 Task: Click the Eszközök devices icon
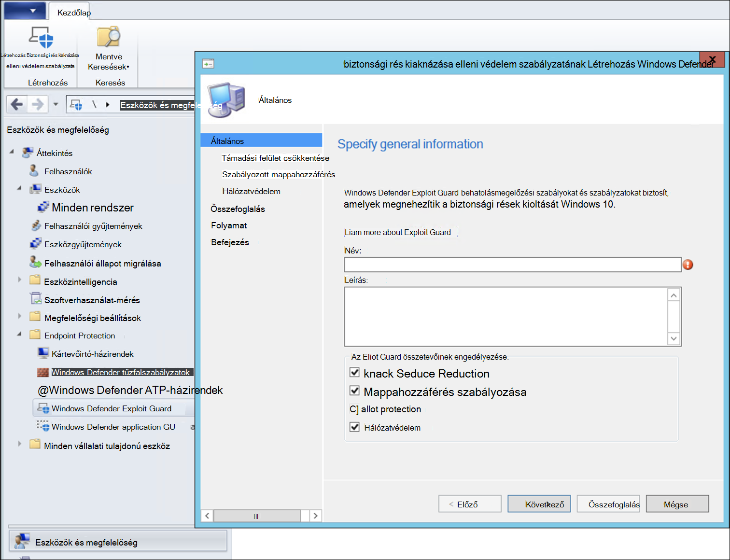point(35,190)
